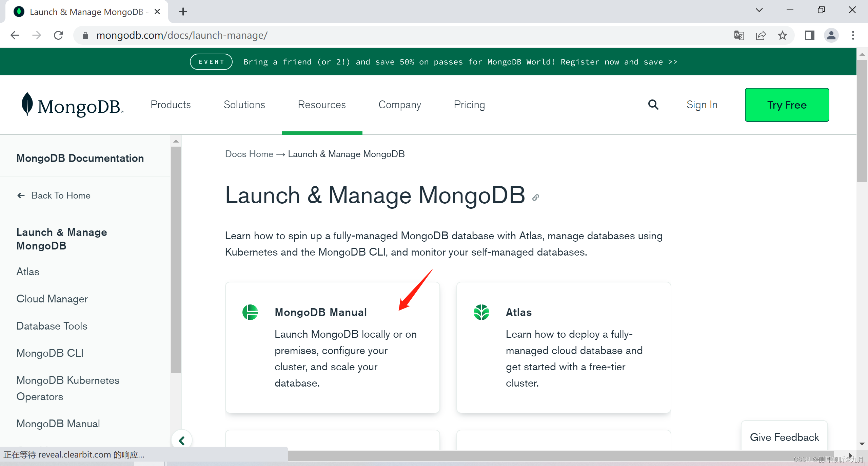Open Cloud Manager in the sidebar
This screenshot has height=466, width=868.
52,299
